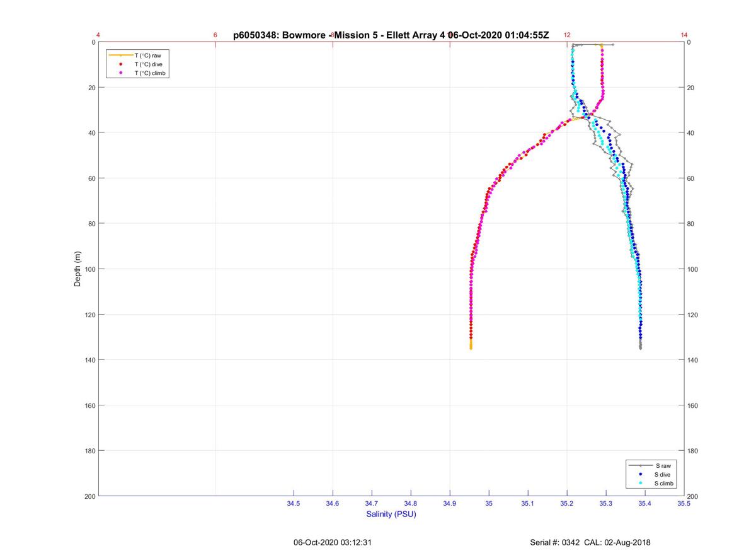Click the 'Salinity (PSU)' axis label
The width and height of the screenshot is (756, 558).
tap(391, 514)
